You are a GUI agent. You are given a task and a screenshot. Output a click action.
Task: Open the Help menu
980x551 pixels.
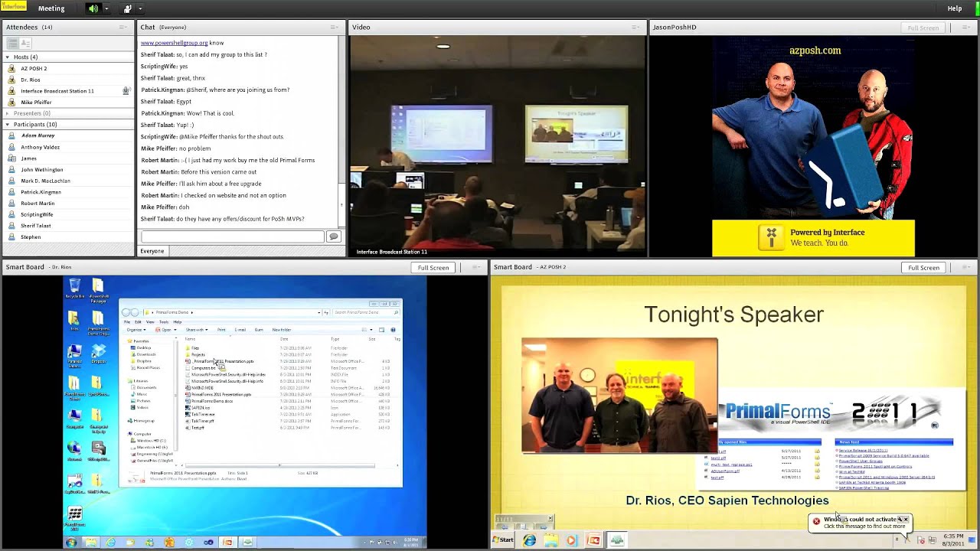[955, 8]
